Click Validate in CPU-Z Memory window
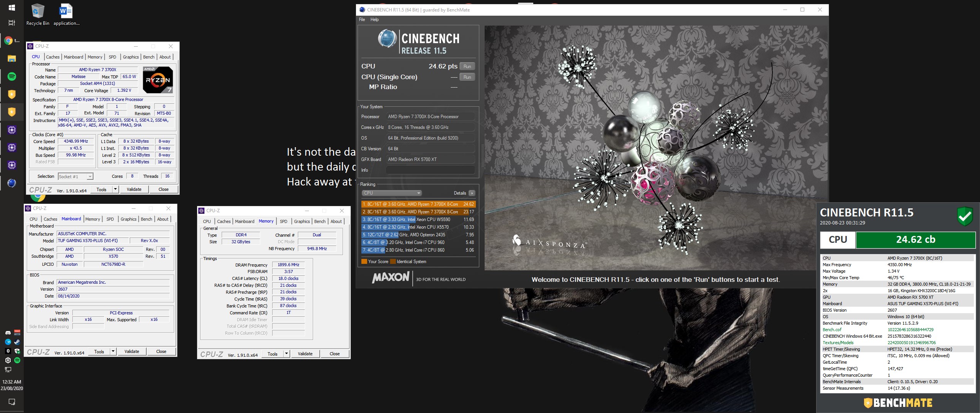The width and height of the screenshot is (980, 413). 305,354
